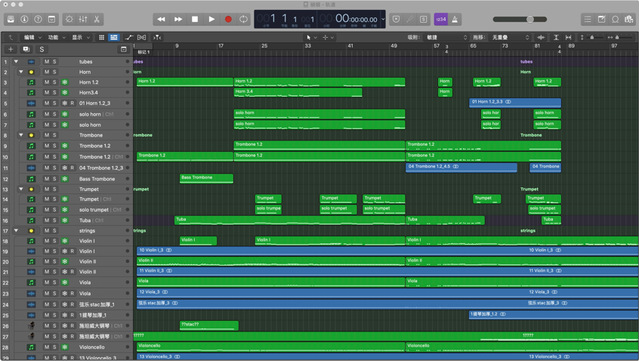Start playback with Play button
Screen dimensions: 639x361
click(212, 19)
